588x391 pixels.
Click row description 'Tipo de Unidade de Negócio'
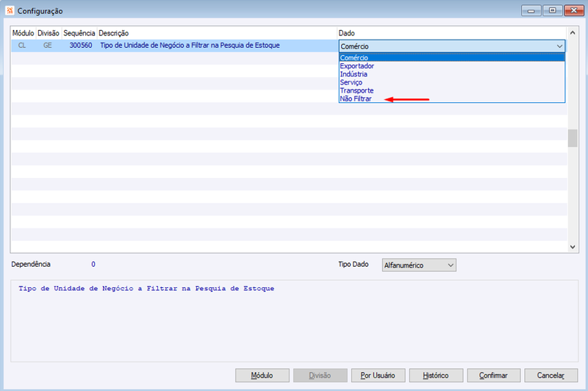(x=190, y=46)
